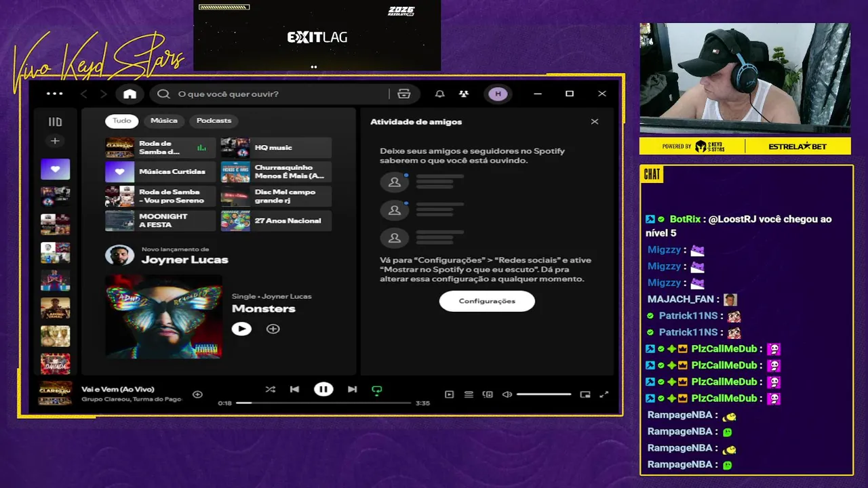Click the 'Configurações' button

[487, 301]
